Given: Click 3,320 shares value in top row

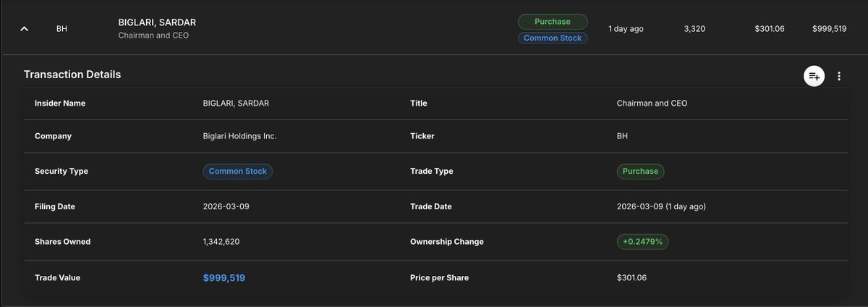Looking at the screenshot, I should [694, 29].
